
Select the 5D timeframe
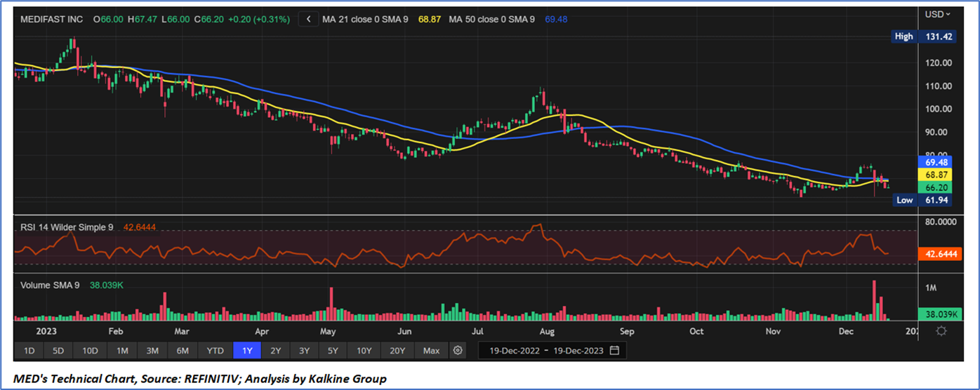pyautogui.click(x=58, y=350)
